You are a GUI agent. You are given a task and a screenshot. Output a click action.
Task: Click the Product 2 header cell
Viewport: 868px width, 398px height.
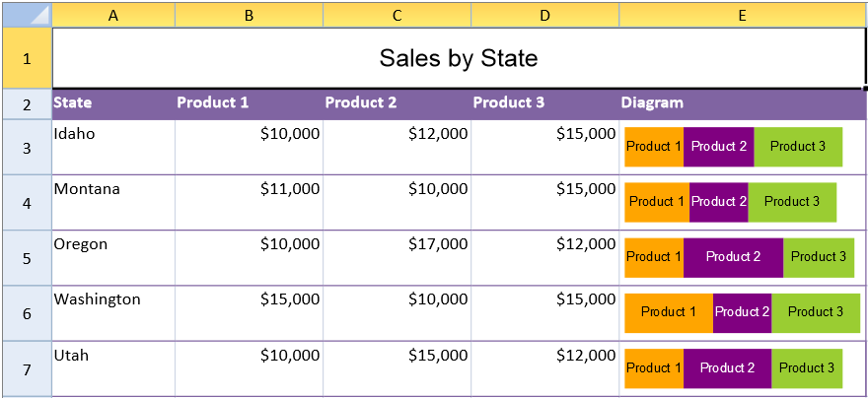397,103
